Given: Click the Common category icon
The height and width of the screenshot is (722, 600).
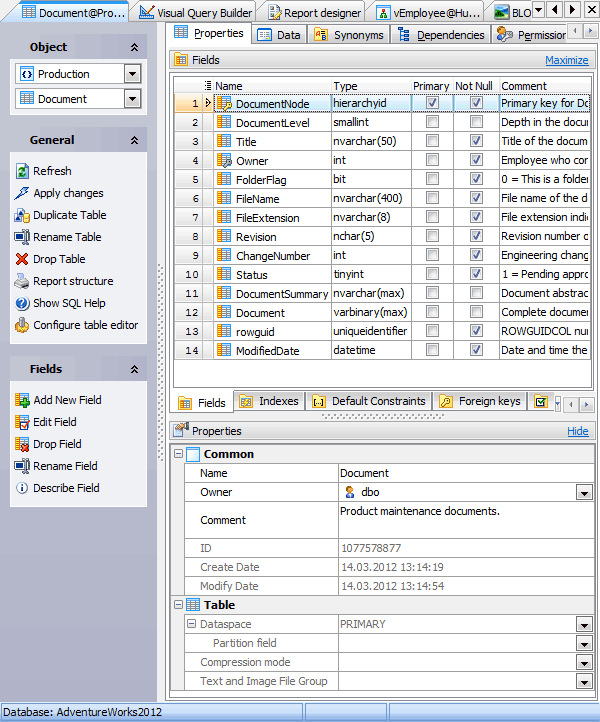Looking at the screenshot, I should pos(193,454).
